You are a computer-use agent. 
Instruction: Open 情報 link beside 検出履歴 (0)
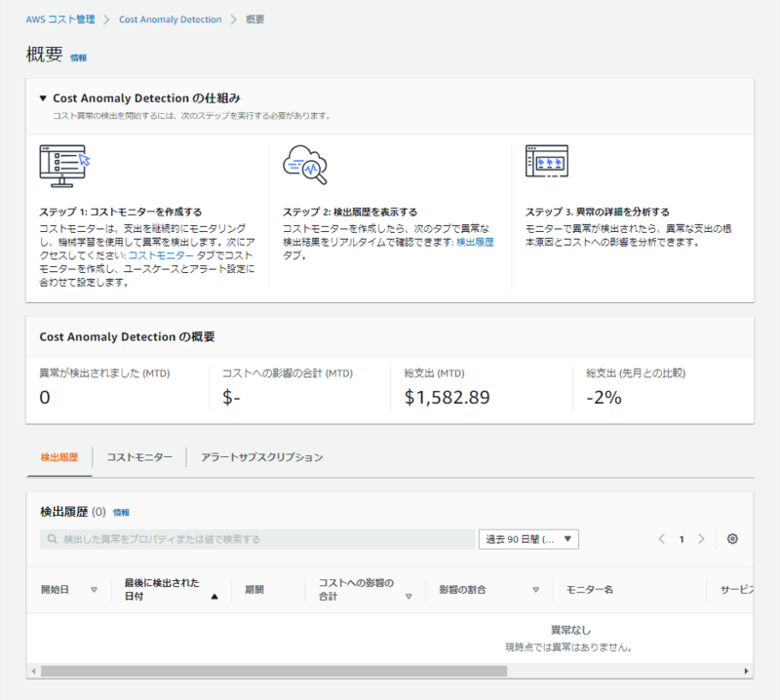coord(121,513)
